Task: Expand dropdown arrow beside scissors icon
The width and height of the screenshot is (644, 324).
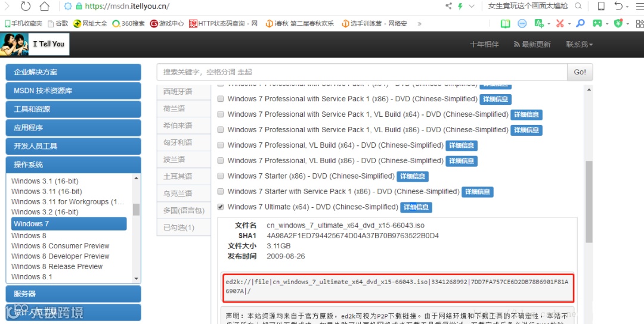Action: tap(569, 24)
